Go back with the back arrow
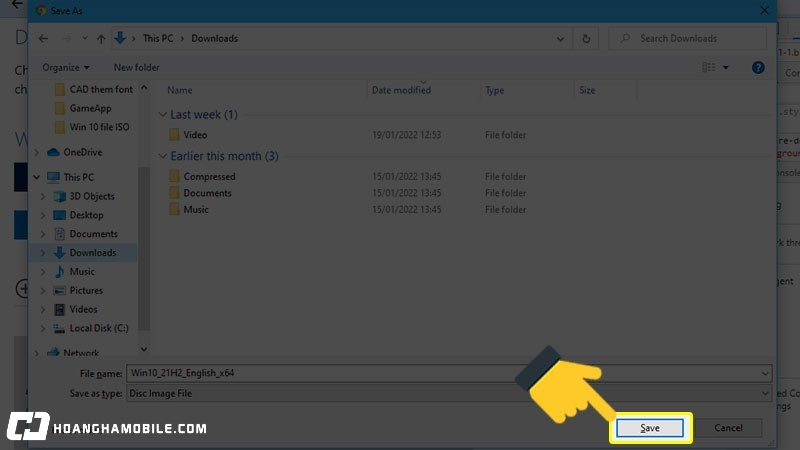800x450 pixels. [x=43, y=39]
